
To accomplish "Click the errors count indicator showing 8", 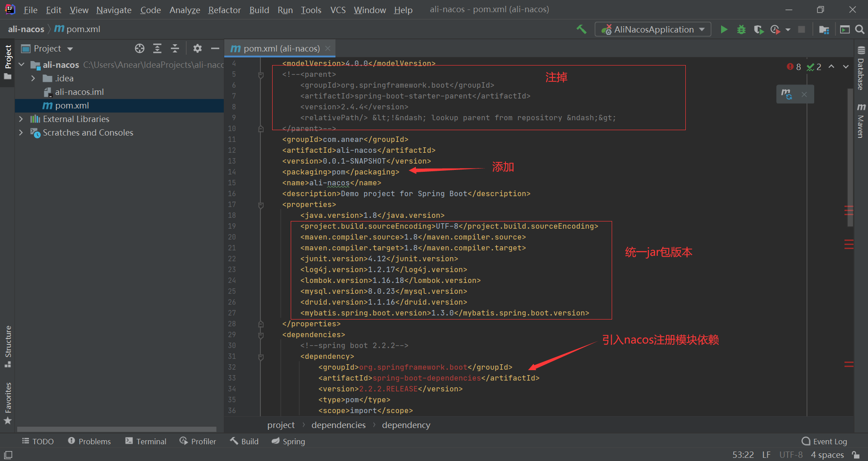I will click(x=794, y=67).
